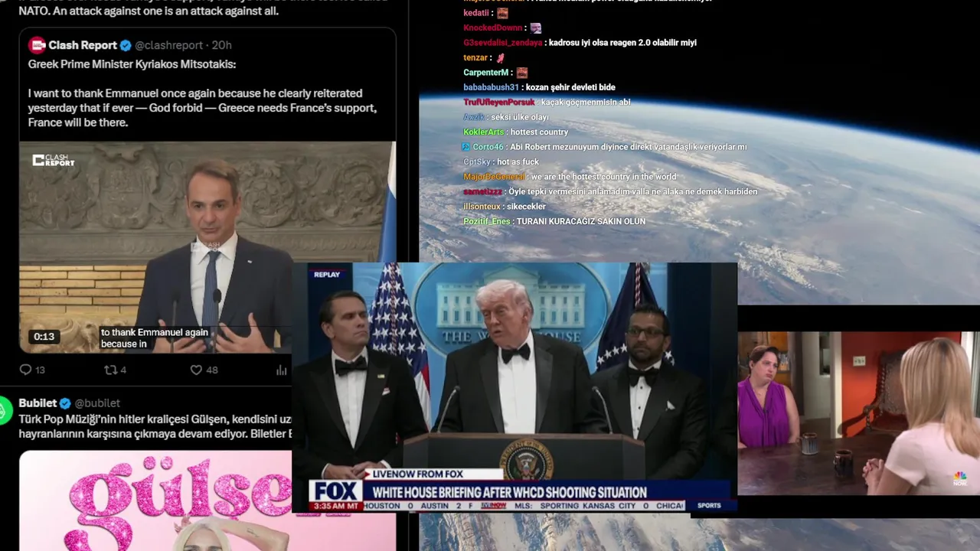Click chat username G3sevdalisi_zendaya
Viewport: 980px width, 551px height.
tap(502, 43)
